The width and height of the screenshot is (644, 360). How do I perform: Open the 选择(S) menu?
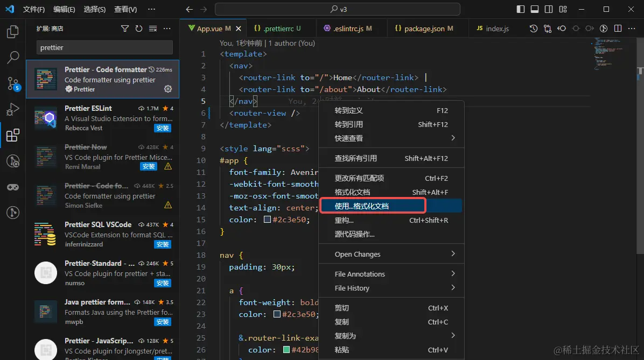(x=94, y=9)
